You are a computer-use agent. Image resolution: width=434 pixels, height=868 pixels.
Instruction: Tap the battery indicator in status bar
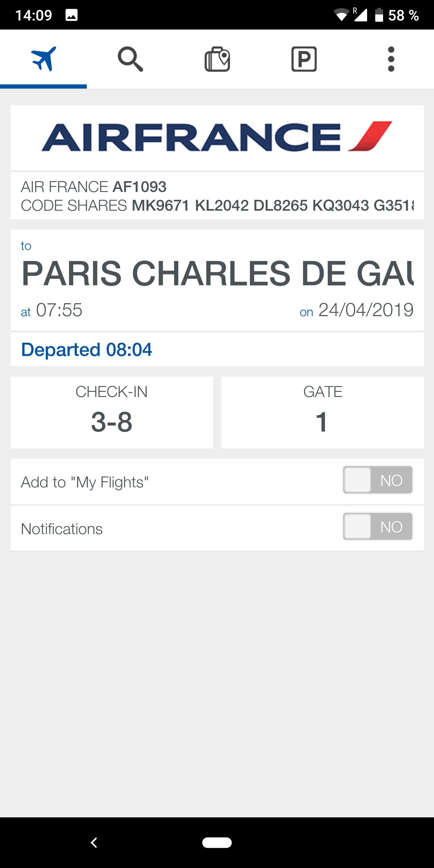pyautogui.click(x=379, y=15)
